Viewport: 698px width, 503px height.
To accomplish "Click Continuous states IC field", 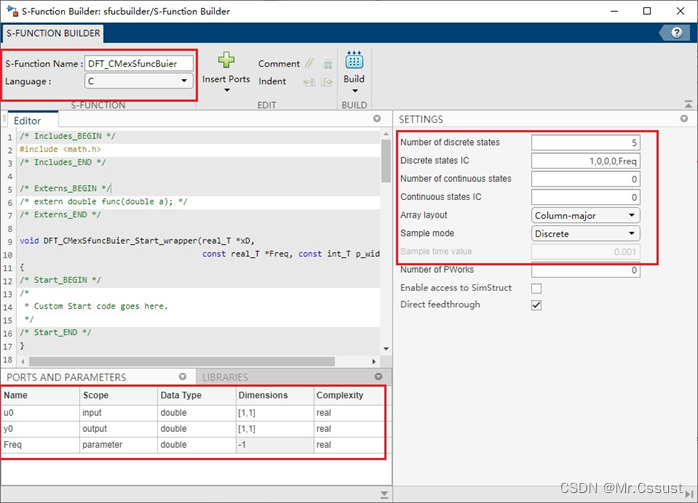I will pyautogui.click(x=585, y=197).
